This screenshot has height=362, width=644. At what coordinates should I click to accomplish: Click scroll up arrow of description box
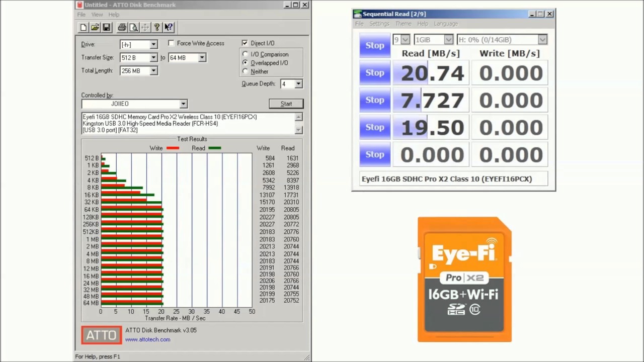click(x=299, y=117)
